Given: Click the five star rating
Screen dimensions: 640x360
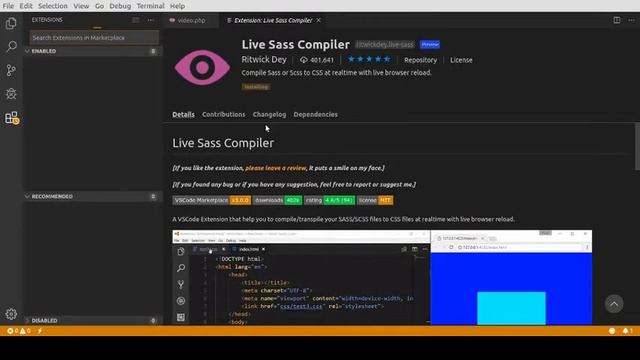Looking at the screenshot, I should (x=369, y=59).
